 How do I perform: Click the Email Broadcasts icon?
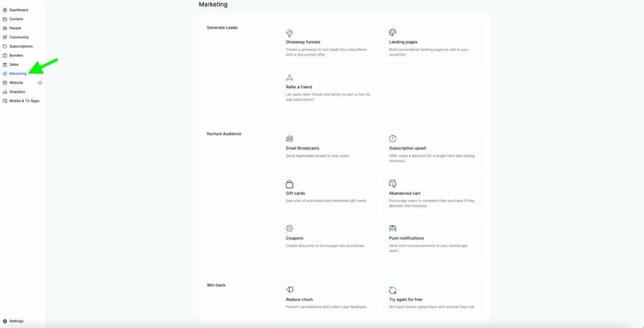[289, 138]
